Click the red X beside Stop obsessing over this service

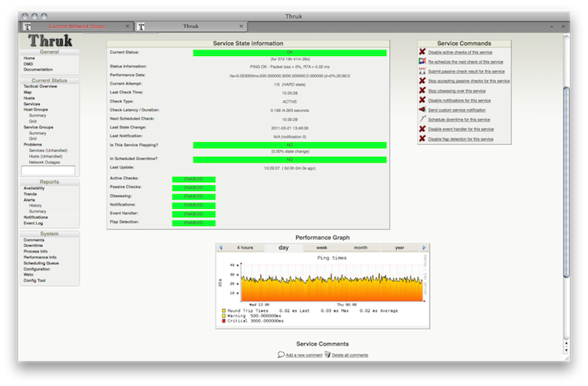(422, 90)
